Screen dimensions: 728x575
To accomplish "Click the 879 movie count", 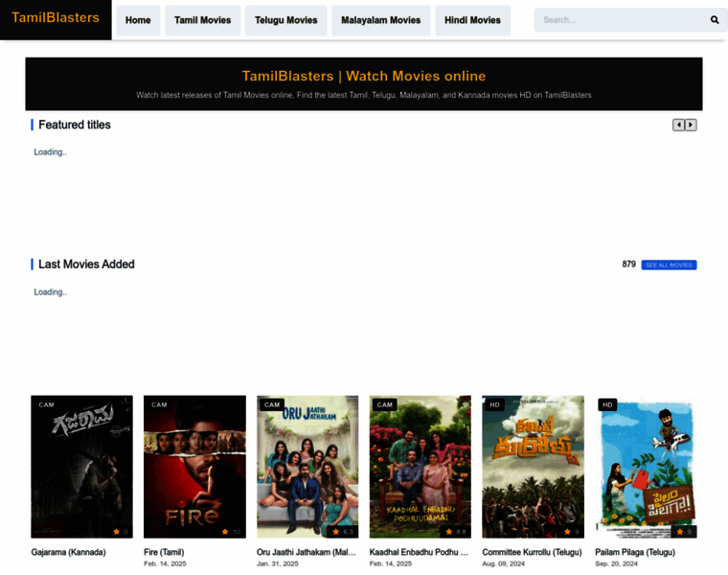I will click(x=628, y=264).
